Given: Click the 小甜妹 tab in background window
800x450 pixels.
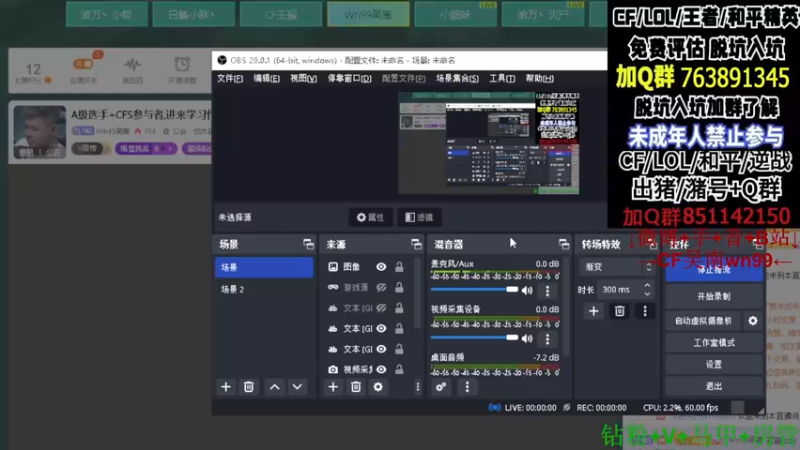Looking at the screenshot, I should (455, 14).
